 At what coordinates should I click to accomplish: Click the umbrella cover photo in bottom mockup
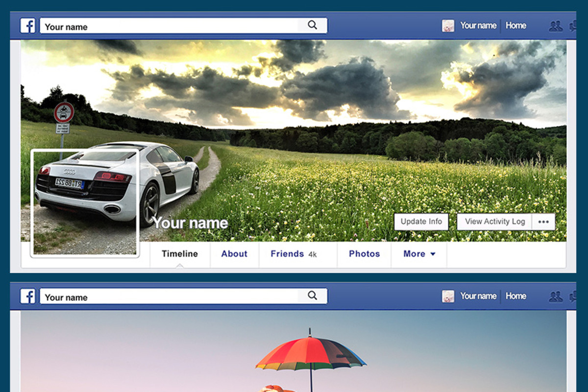tap(294, 351)
